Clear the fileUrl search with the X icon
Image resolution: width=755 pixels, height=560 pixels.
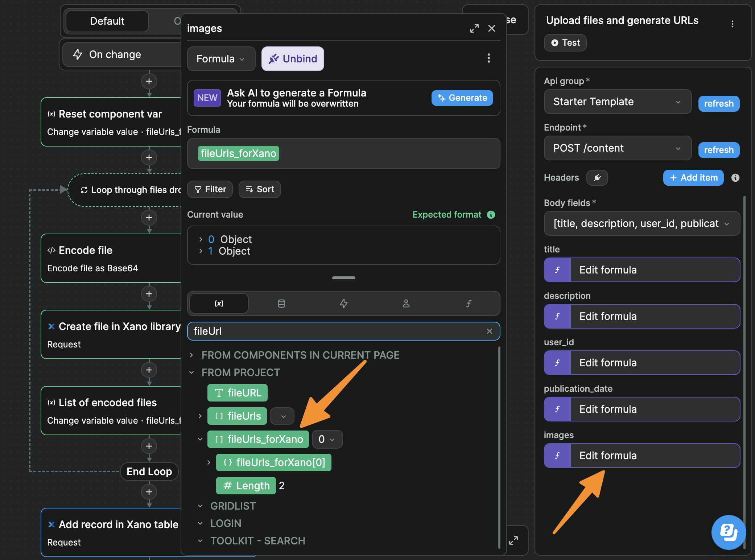pyautogui.click(x=489, y=331)
